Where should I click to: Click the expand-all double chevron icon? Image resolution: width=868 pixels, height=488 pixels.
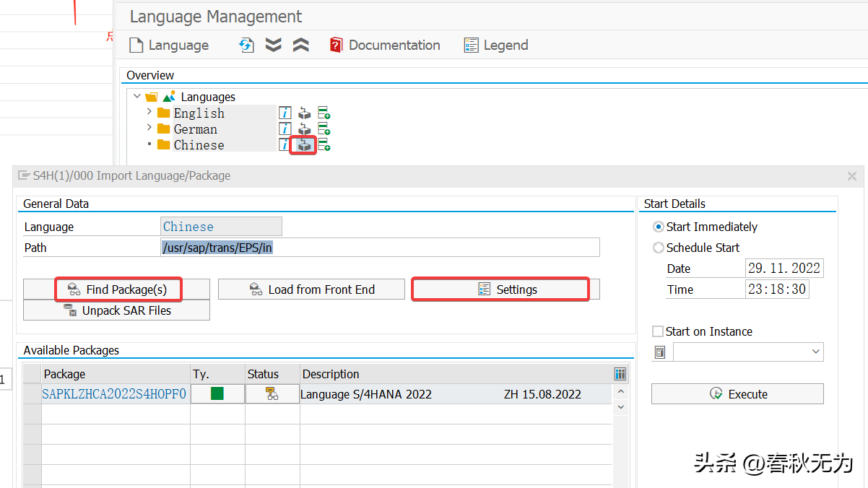coord(273,45)
